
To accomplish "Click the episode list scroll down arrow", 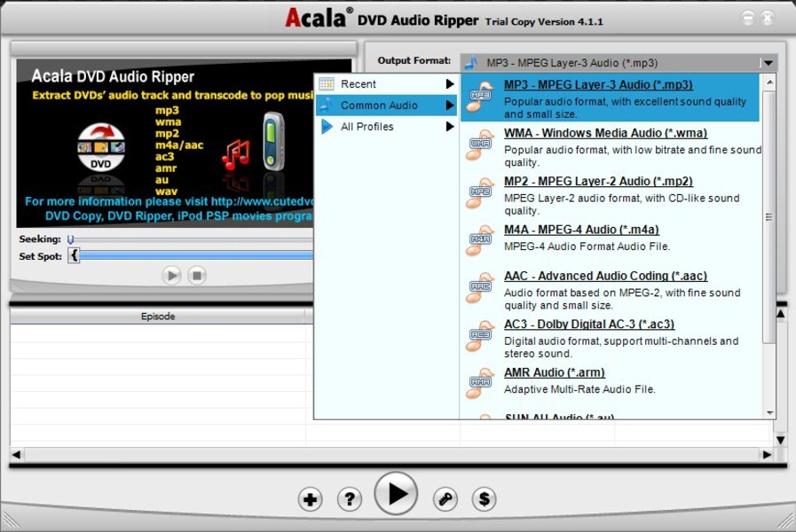I will coord(781,440).
